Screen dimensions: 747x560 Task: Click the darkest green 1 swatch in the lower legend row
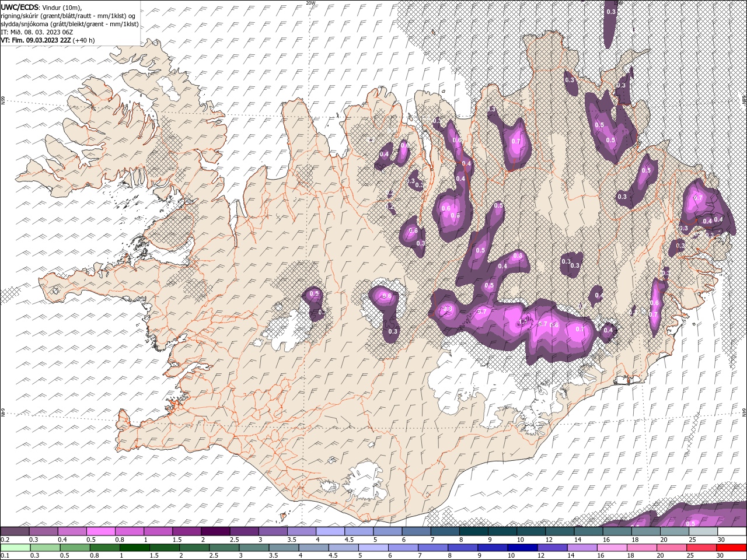pyautogui.click(x=134, y=548)
